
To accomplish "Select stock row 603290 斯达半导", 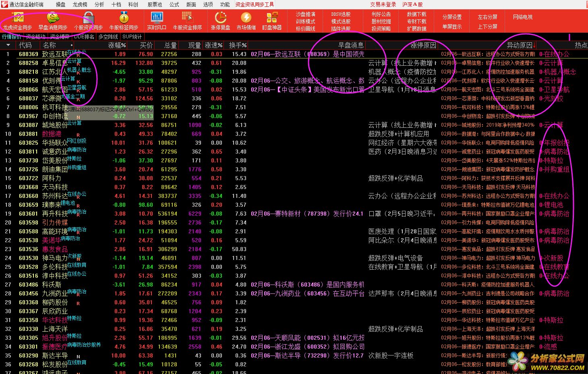I will click(x=294, y=355).
